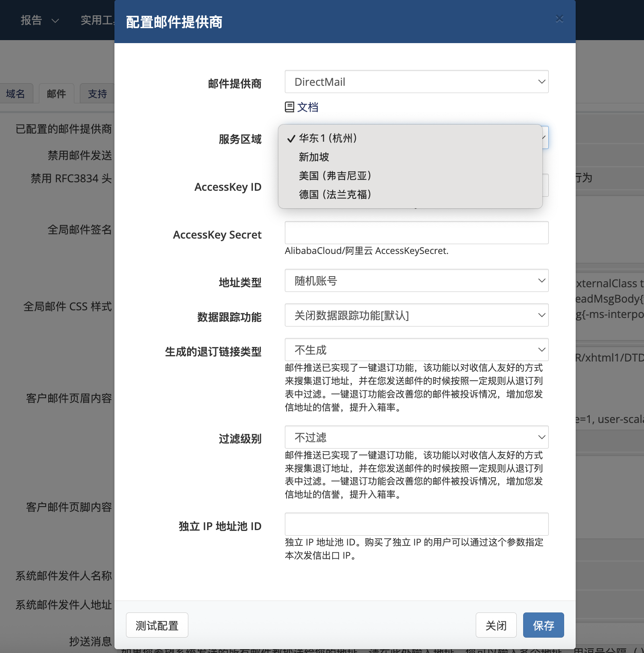This screenshot has width=644, height=653.
Task: Open the 数据跟踪功能 dropdown
Action: coord(416,315)
